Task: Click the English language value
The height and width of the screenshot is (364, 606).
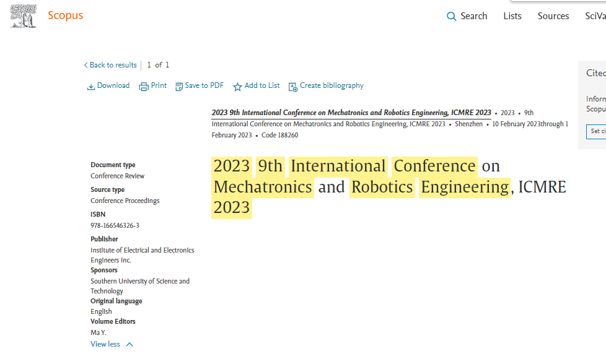Action: 101,311
